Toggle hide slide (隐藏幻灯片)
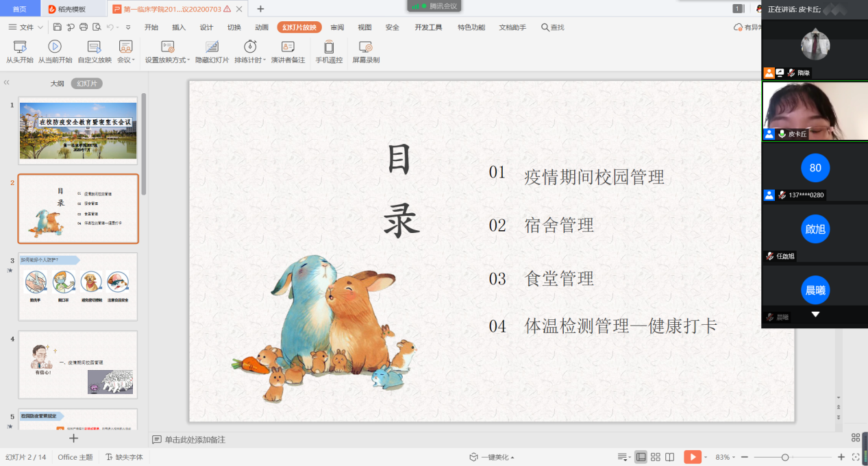The height and width of the screenshot is (466, 868). pyautogui.click(x=212, y=52)
